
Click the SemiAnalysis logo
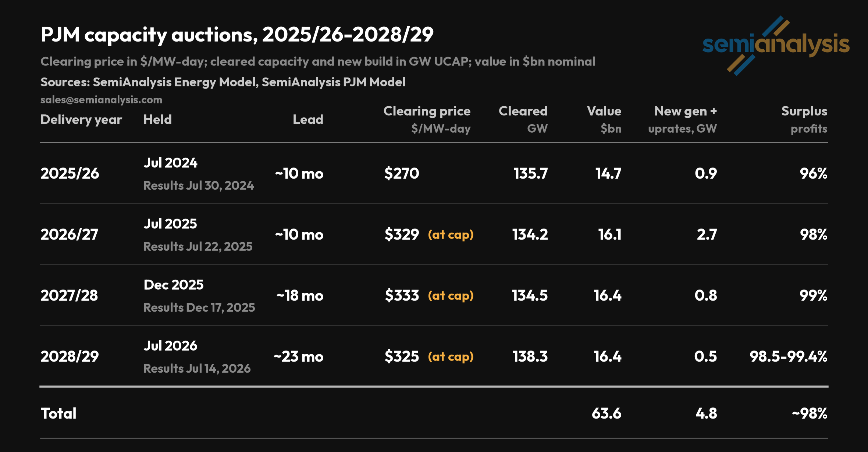pyautogui.click(x=776, y=46)
